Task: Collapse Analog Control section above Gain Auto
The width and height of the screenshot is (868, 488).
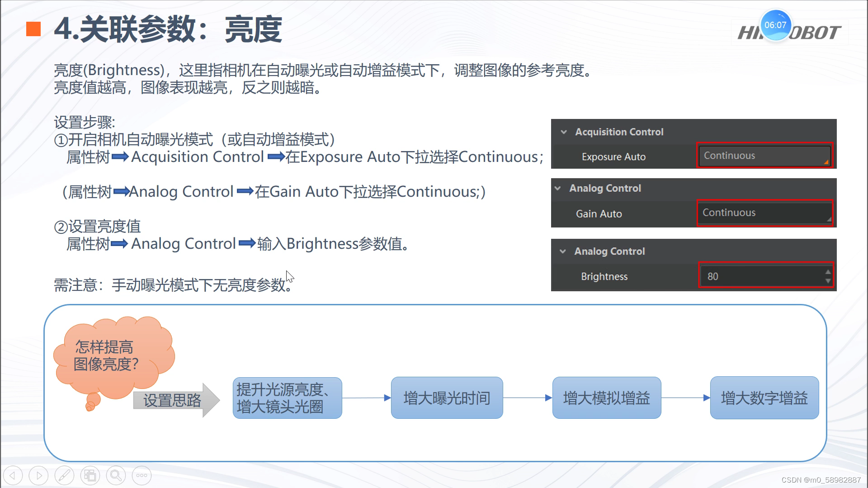Action: pos(558,188)
